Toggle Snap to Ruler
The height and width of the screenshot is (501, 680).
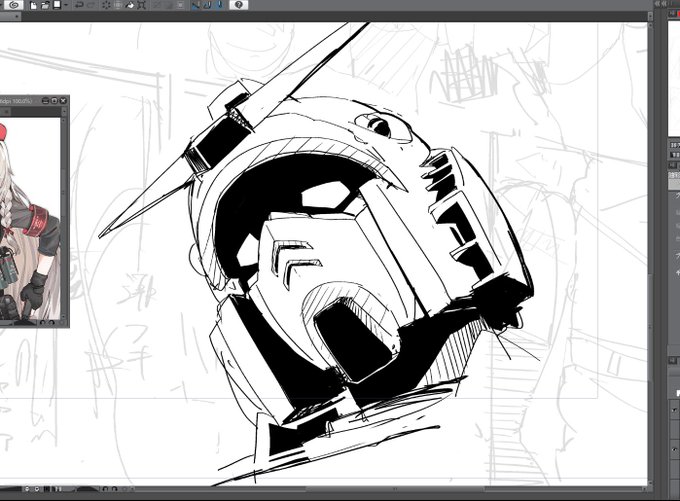click(197, 5)
